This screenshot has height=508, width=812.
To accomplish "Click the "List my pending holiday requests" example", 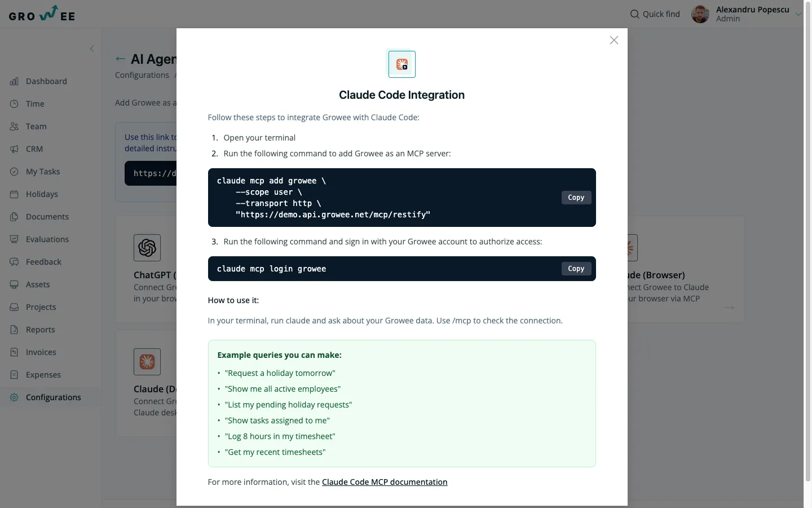I will 288,405.
